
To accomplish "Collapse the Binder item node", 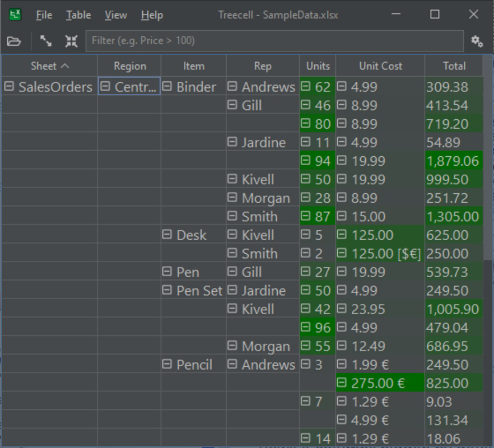I will click(x=167, y=86).
